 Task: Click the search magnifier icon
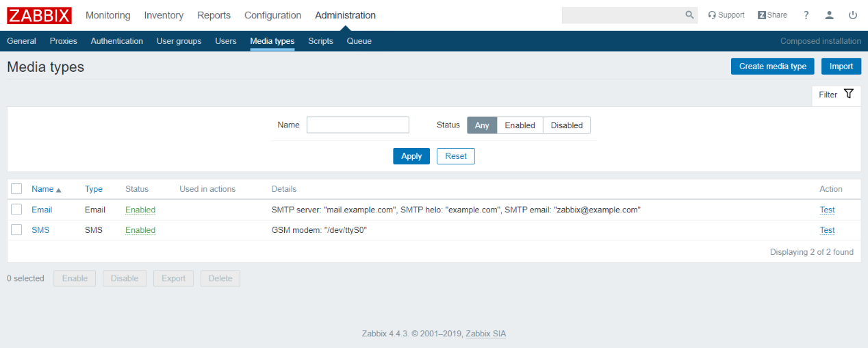tap(689, 15)
